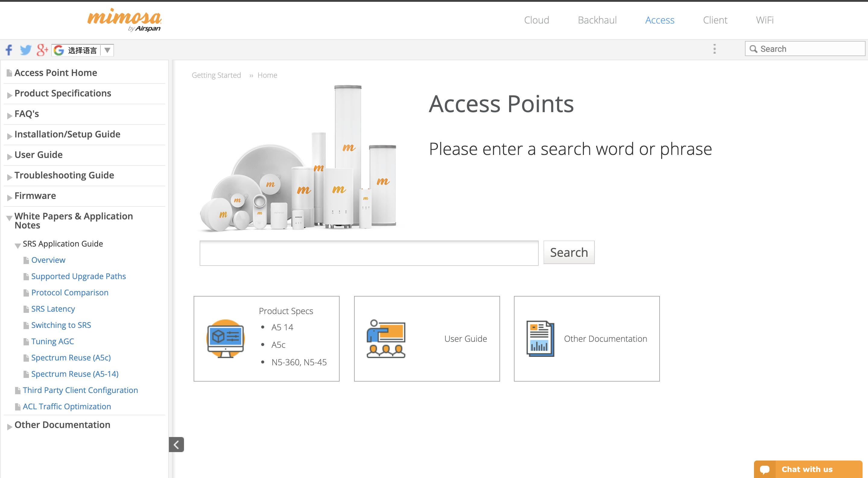Switch to the Backhaul tab
The image size is (868, 478).
click(x=597, y=20)
